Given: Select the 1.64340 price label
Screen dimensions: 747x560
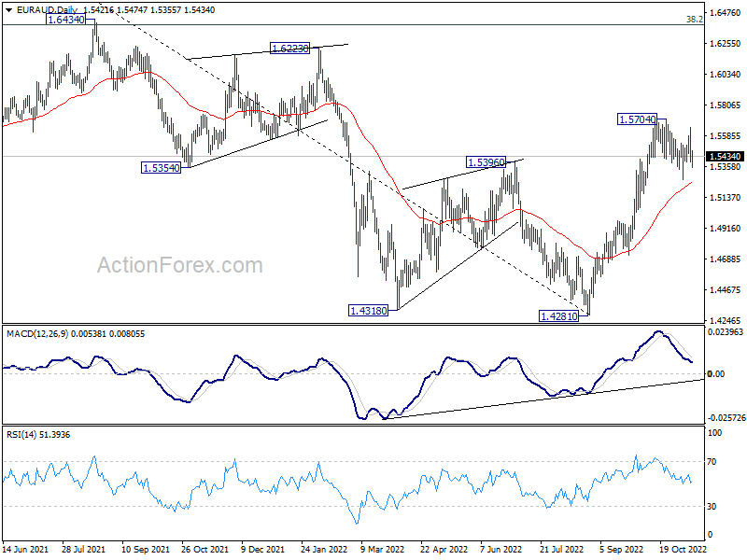Looking at the screenshot, I should (65, 20).
